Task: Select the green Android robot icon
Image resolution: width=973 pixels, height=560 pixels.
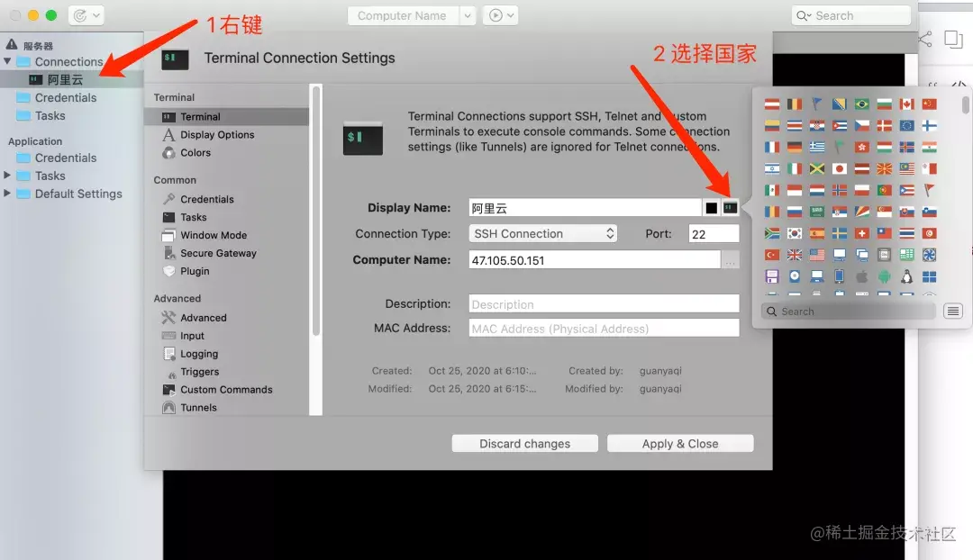Action: [x=884, y=276]
